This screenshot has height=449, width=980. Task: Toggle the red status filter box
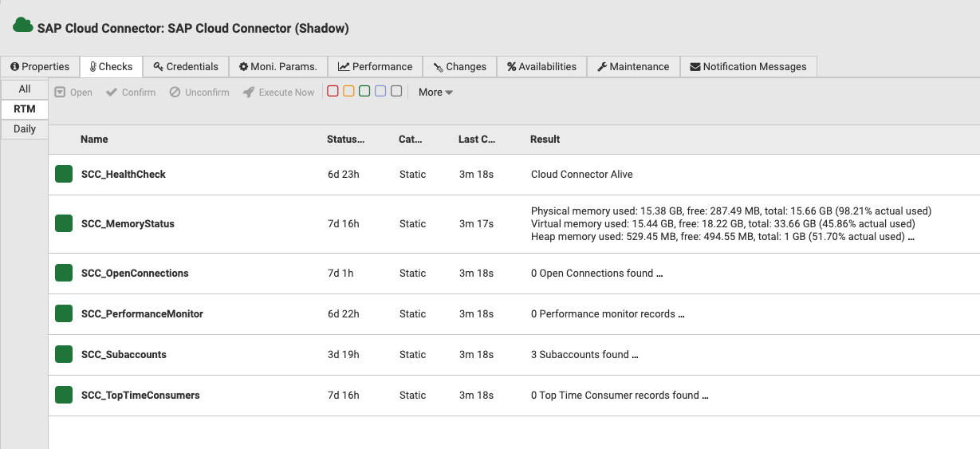tap(333, 92)
